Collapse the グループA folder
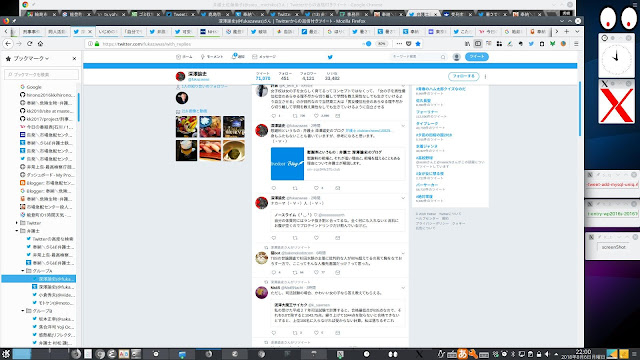 coord(23,271)
